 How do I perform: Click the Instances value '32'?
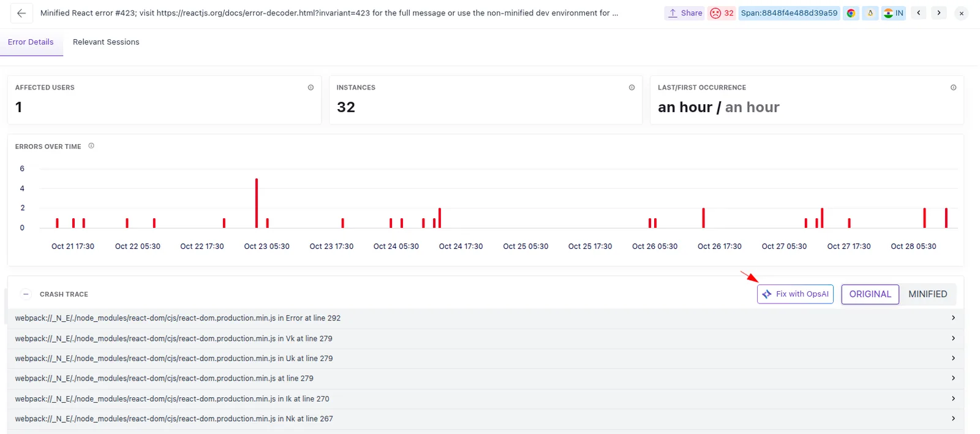coord(346,107)
